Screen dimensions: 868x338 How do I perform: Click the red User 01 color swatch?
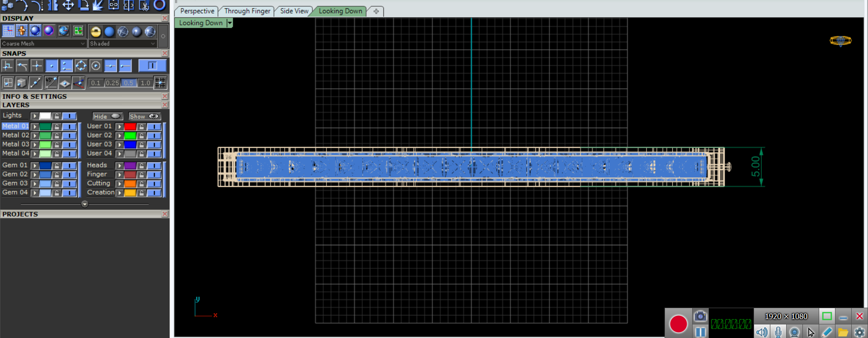tap(130, 127)
